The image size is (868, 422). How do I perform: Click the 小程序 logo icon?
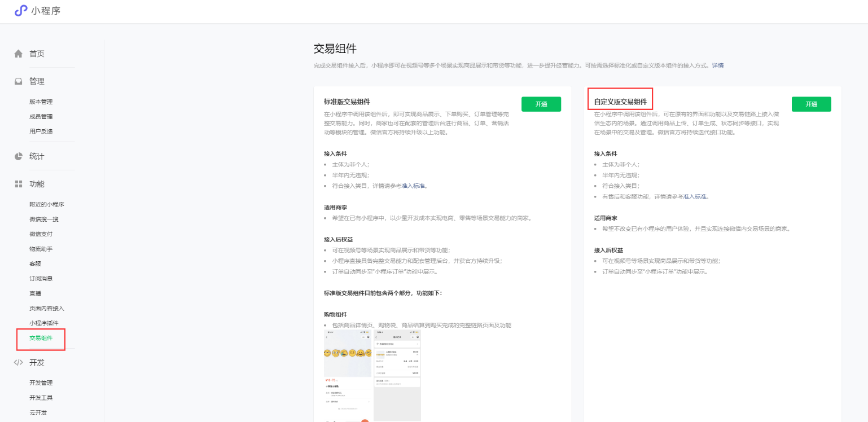coord(21,11)
